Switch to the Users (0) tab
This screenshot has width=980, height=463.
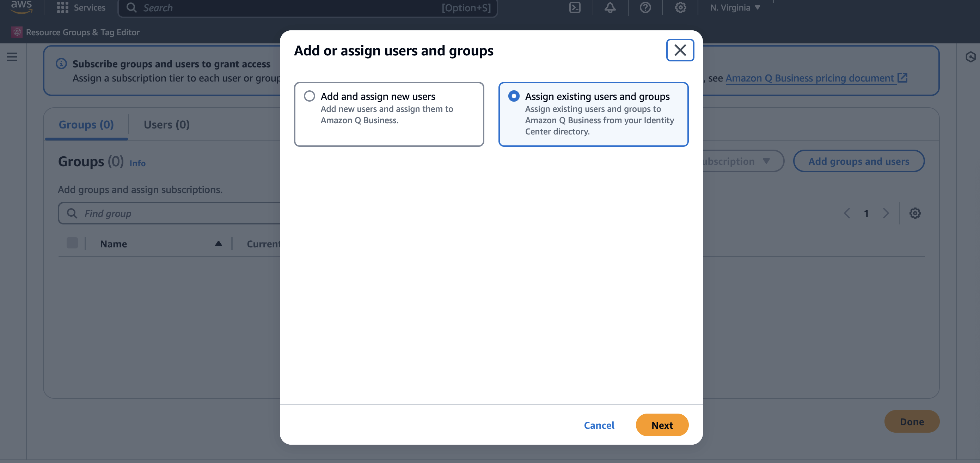coord(167,125)
